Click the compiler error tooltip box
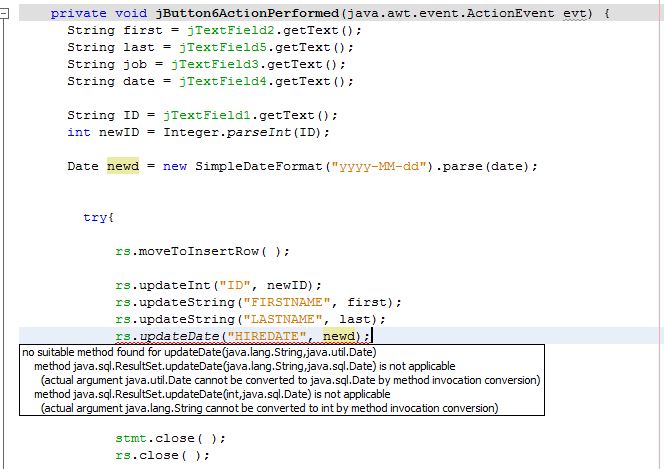This screenshot has height=469, width=664. point(282,380)
